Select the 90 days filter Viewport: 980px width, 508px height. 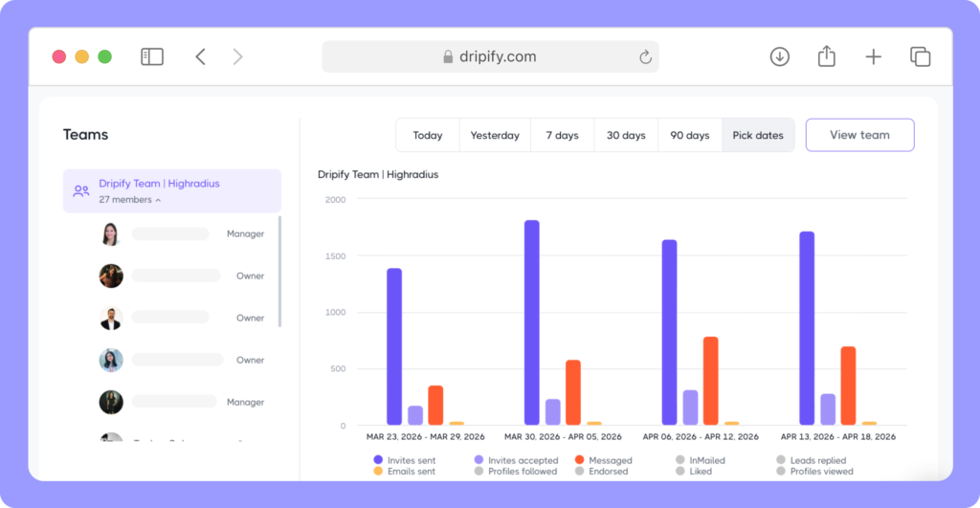click(x=689, y=135)
